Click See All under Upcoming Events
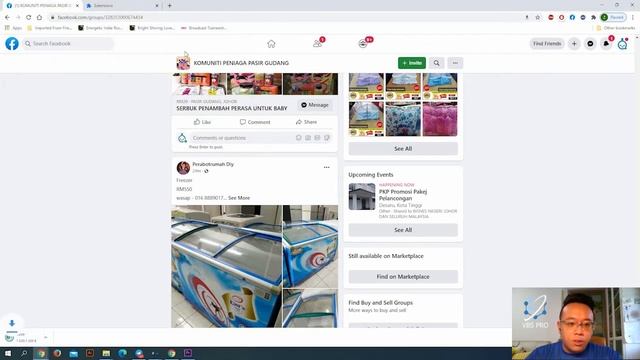Image resolution: width=640 pixels, height=360 pixels. tap(403, 230)
